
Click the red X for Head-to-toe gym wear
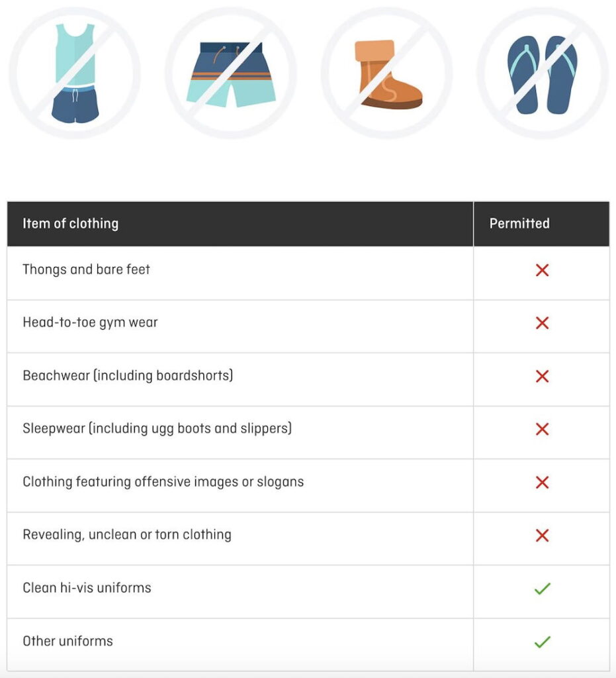[x=542, y=323]
